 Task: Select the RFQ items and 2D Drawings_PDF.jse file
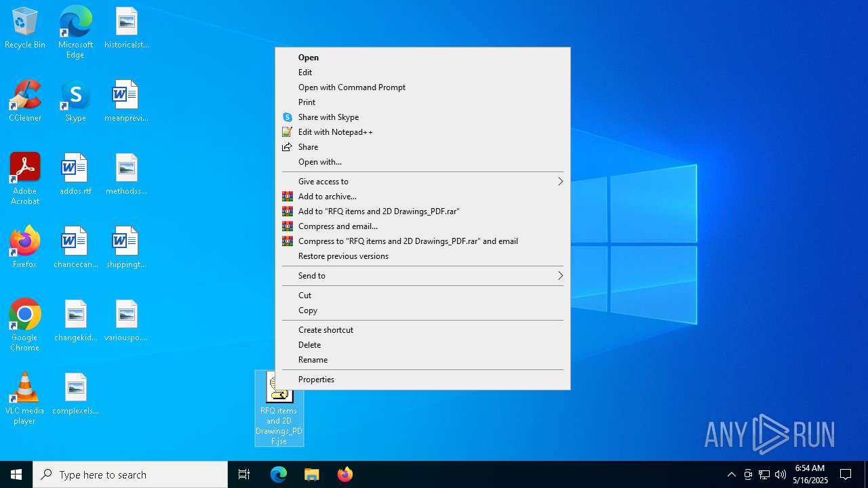click(279, 408)
